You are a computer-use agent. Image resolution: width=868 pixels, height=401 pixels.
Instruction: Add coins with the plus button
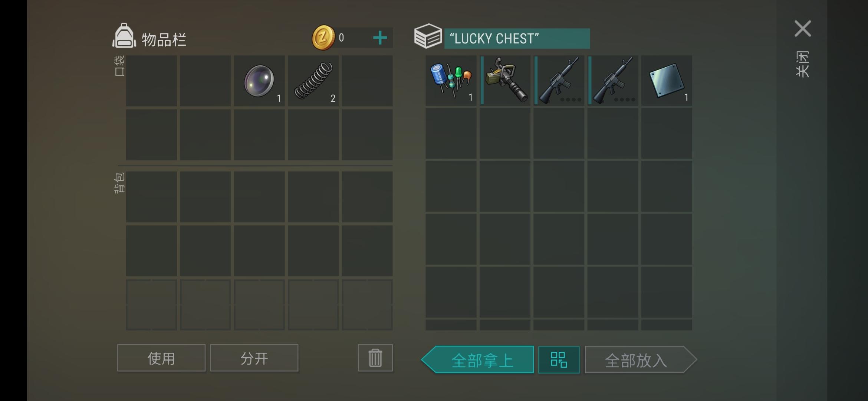pyautogui.click(x=380, y=38)
